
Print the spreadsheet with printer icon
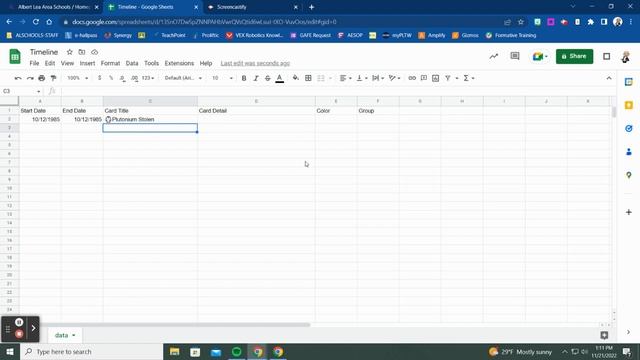[42, 78]
